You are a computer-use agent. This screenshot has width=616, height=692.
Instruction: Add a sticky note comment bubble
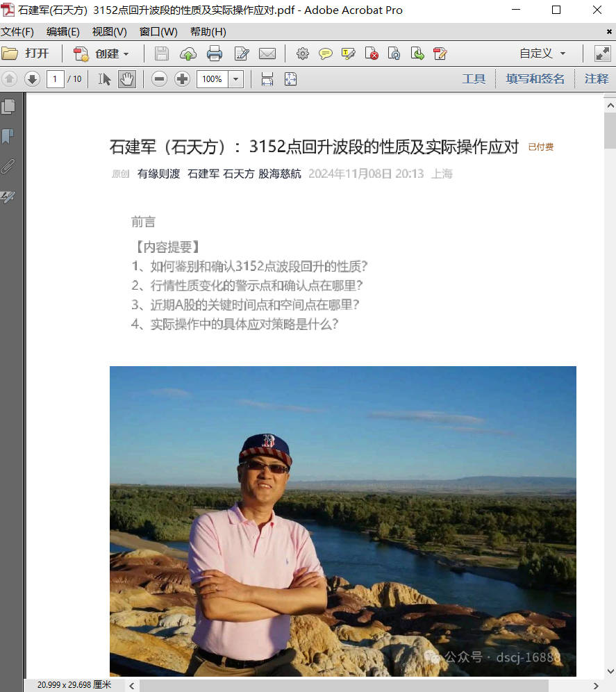pyautogui.click(x=326, y=53)
